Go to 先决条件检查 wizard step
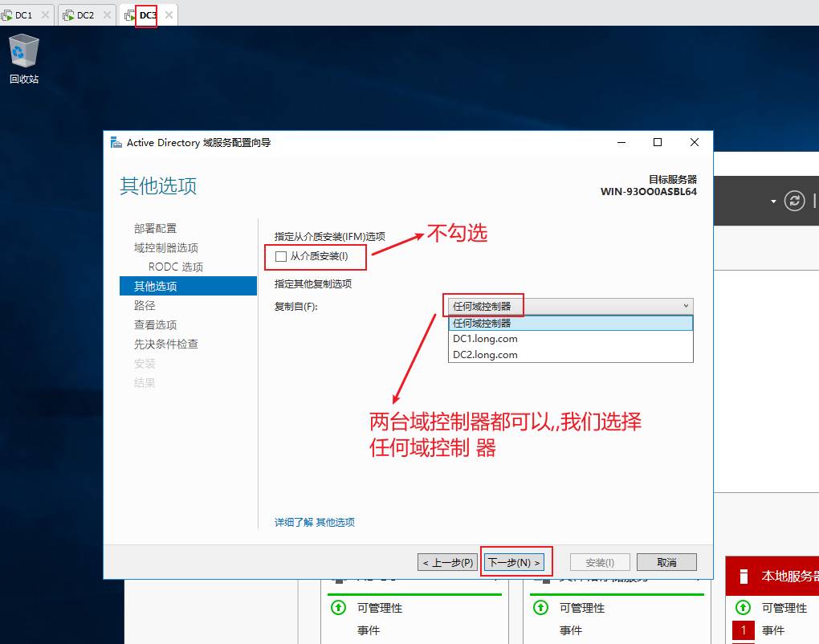Viewport: 819px width, 644px height. [166, 344]
